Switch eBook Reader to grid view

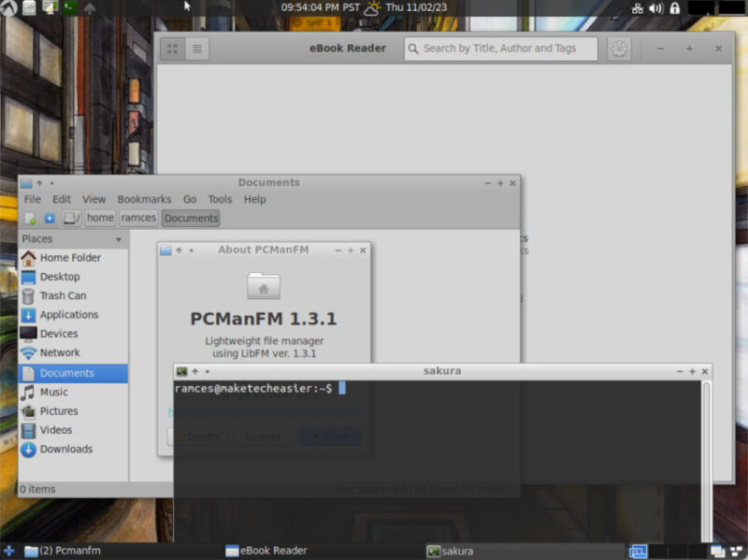pyautogui.click(x=172, y=49)
